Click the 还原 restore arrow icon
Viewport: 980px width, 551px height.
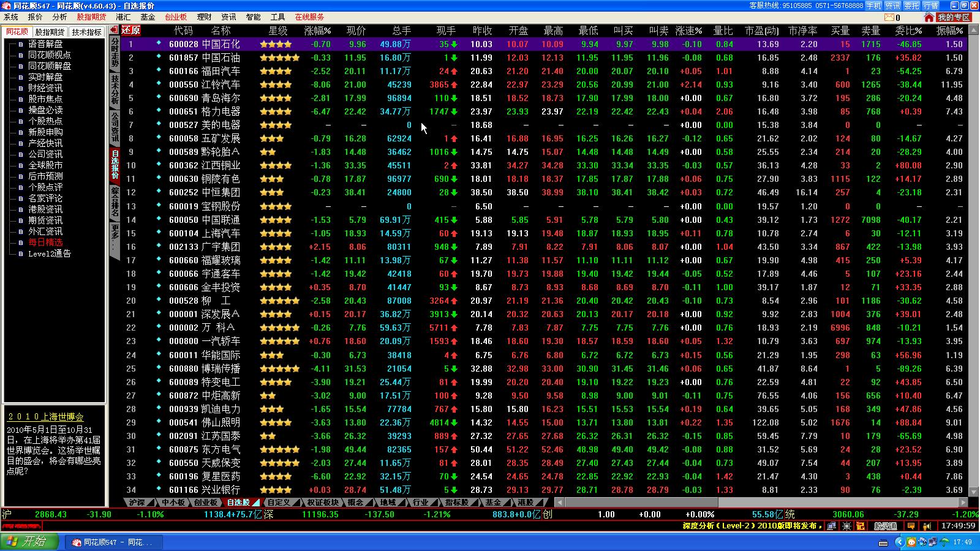115,30
